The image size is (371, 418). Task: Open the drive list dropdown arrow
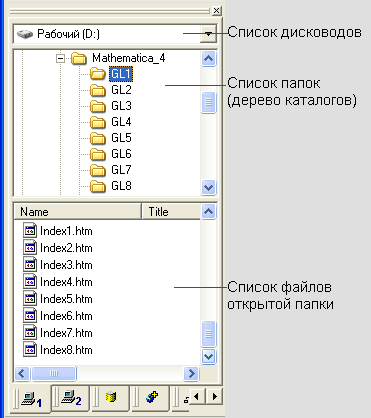(208, 34)
